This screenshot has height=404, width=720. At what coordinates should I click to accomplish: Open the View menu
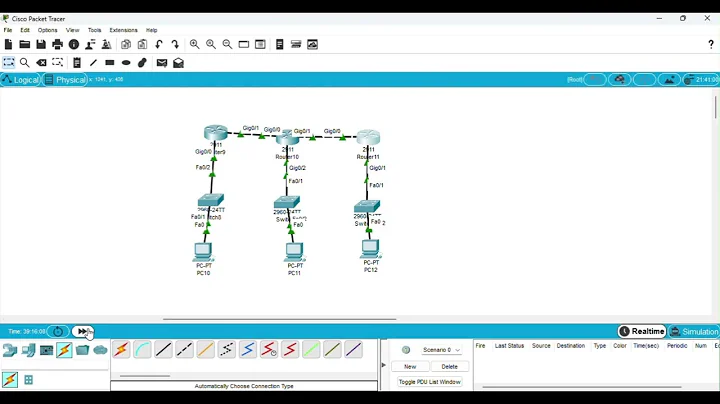point(73,30)
